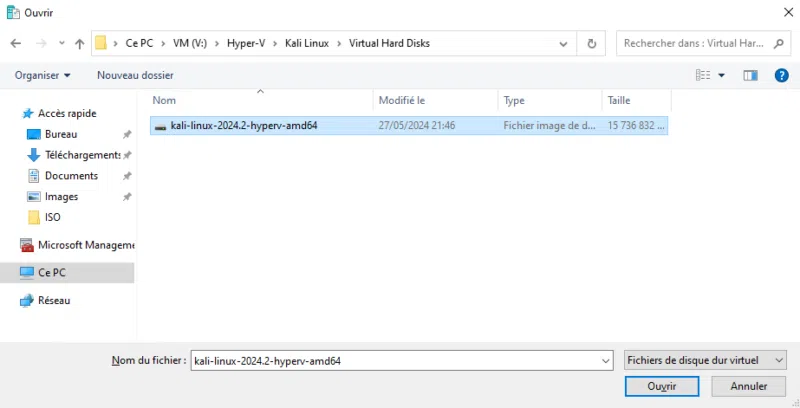Click the disk icon of the kali-linux file
This screenshot has height=408, width=800.
[x=160, y=126]
